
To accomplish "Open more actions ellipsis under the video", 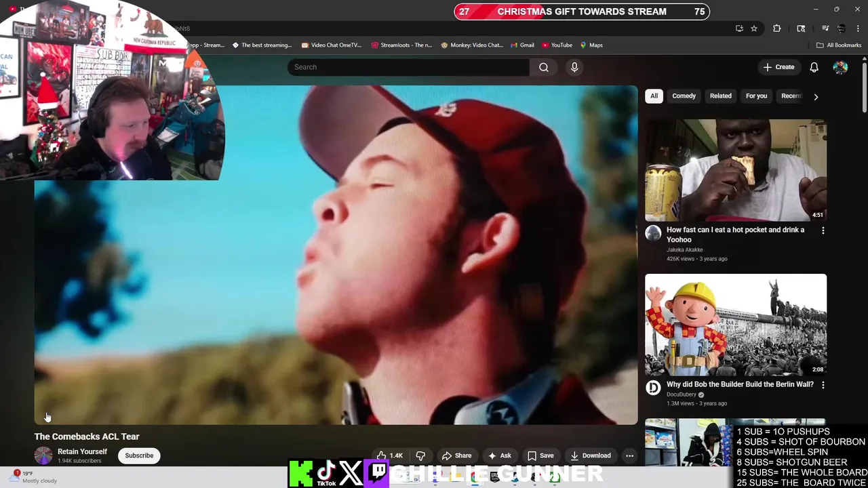I will pyautogui.click(x=629, y=455).
